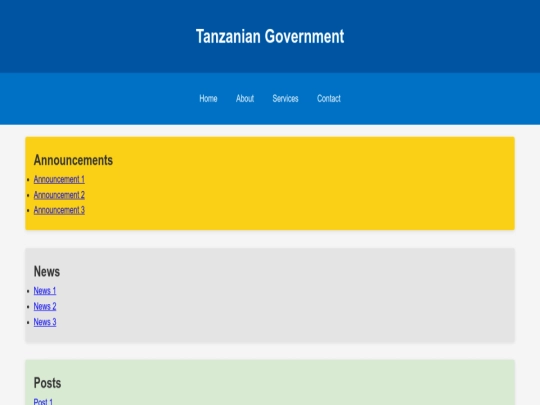Image resolution: width=540 pixels, height=405 pixels.
Task: Follow the News 3 link
Action: [x=45, y=322]
